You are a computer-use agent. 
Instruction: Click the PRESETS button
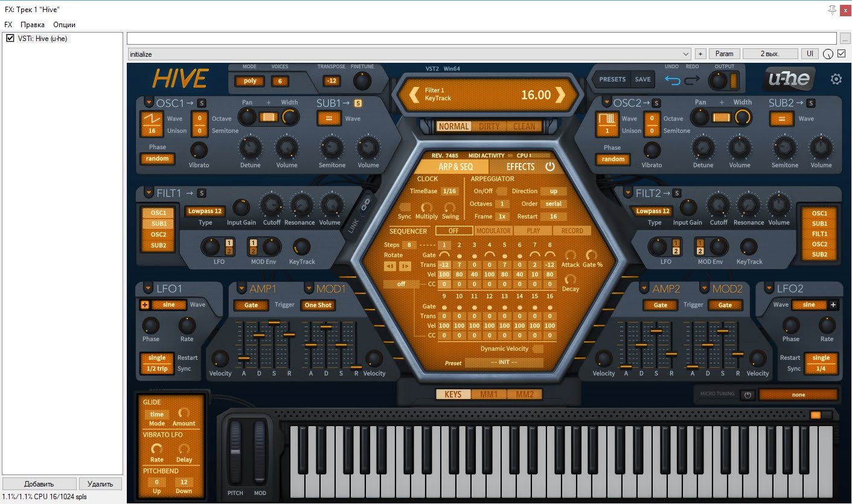[612, 80]
